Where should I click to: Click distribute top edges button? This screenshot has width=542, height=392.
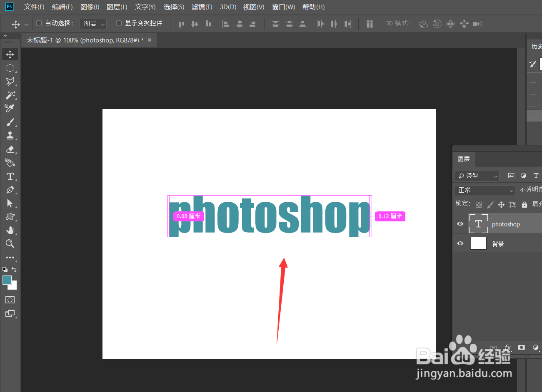point(275,24)
